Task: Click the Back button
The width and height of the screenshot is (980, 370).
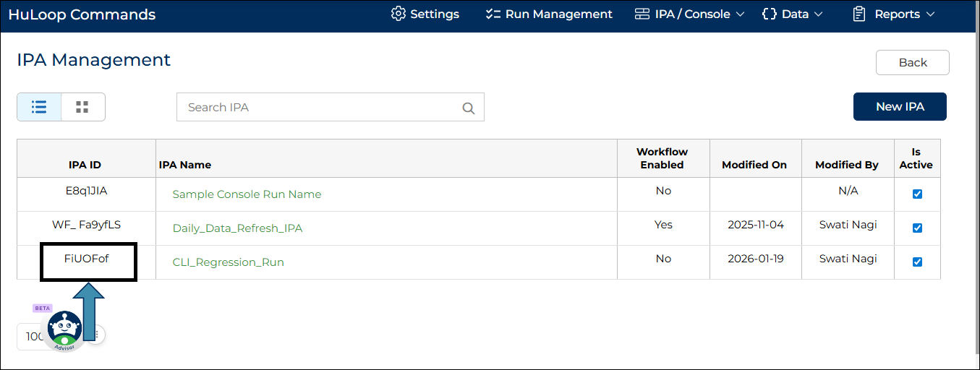Action: point(912,62)
